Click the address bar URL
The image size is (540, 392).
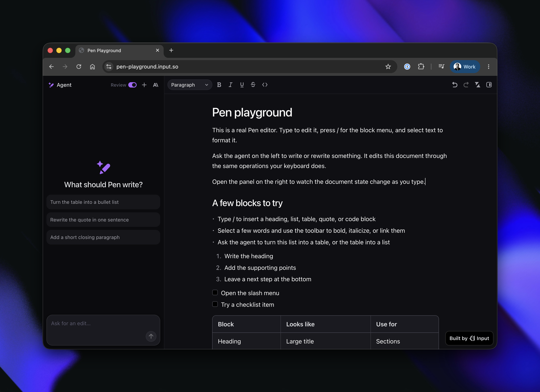click(147, 67)
